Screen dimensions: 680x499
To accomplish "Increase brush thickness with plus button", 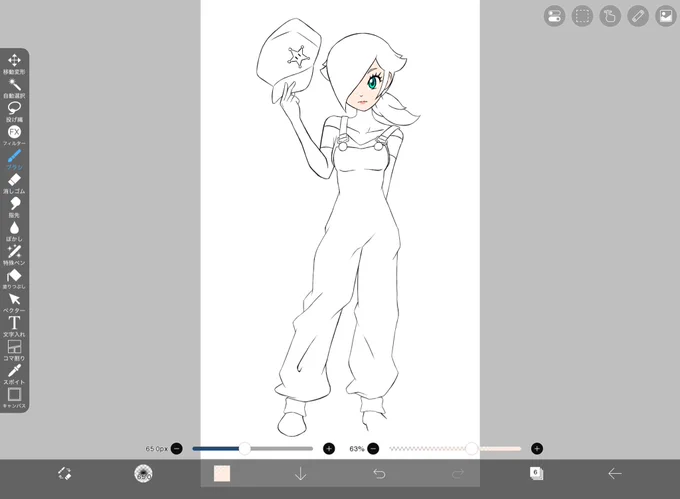I will [x=329, y=449].
